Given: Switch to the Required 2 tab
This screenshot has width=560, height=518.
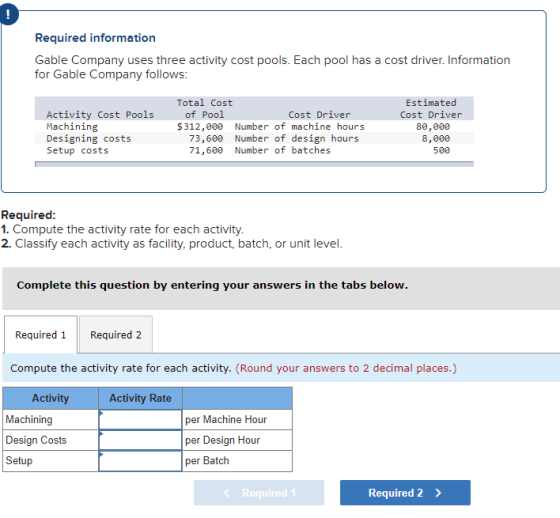Looking at the screenshot, I should 116,335.
